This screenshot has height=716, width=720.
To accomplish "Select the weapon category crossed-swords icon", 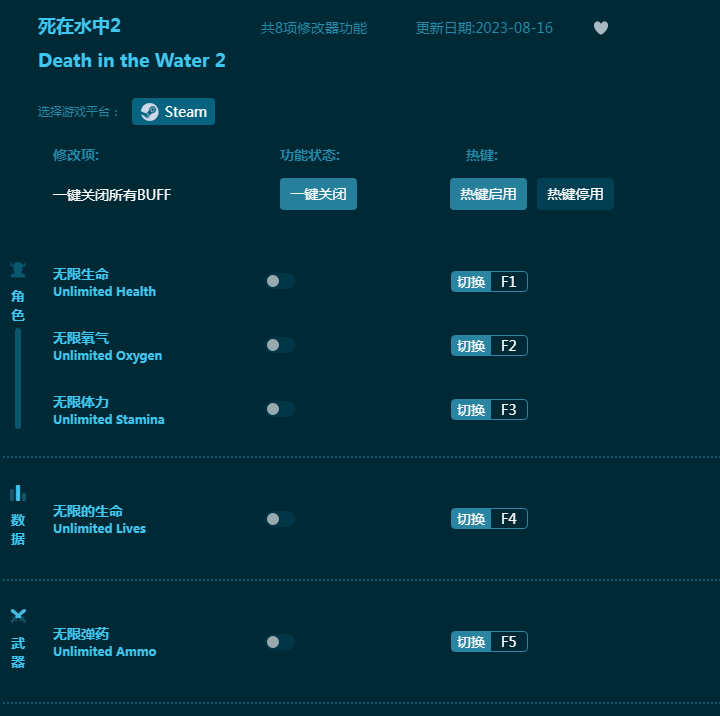I will tap(18, 616).
